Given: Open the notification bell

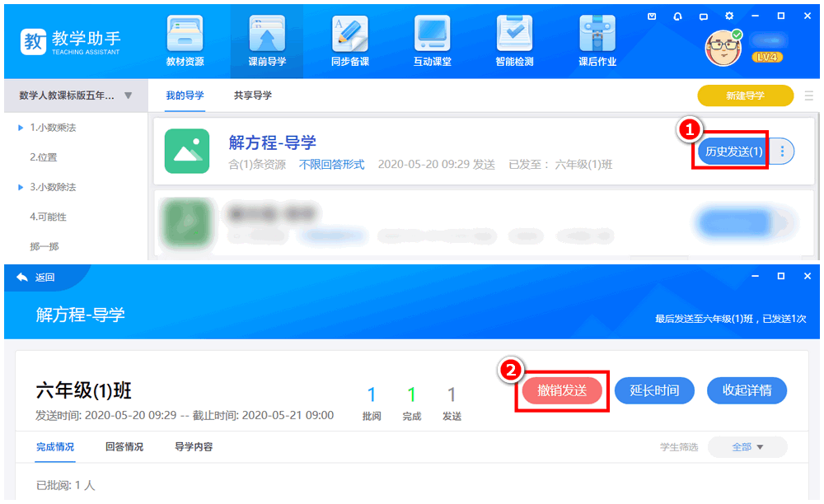Looking at the screenshot, I should (x=677, y=15).
